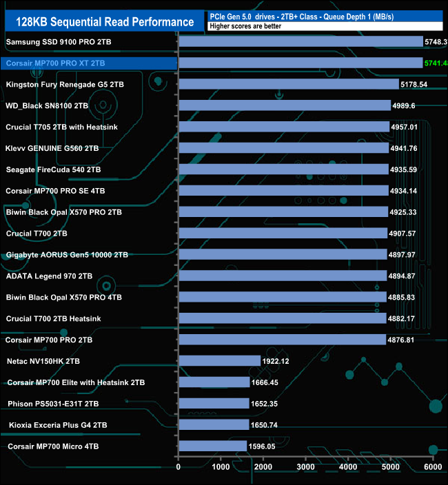The image size is (448, 485).
Task: Click the ADATA Legend 970 2TB label
Action: tap(49, 276)
